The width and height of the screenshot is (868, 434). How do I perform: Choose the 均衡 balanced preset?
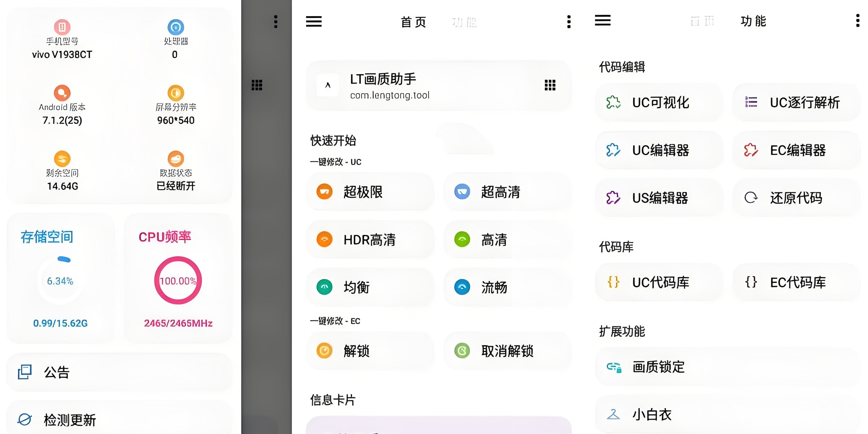click(370, 287)
